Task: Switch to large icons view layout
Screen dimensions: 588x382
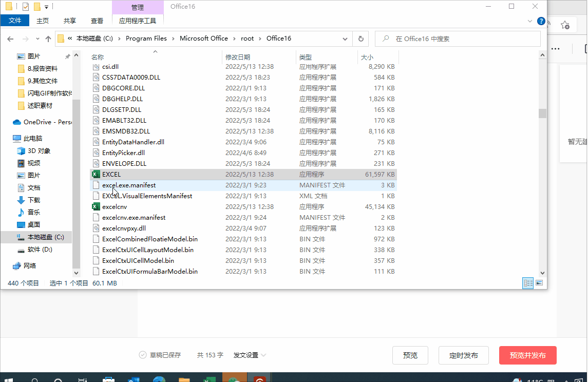Action: coord(539,283)
